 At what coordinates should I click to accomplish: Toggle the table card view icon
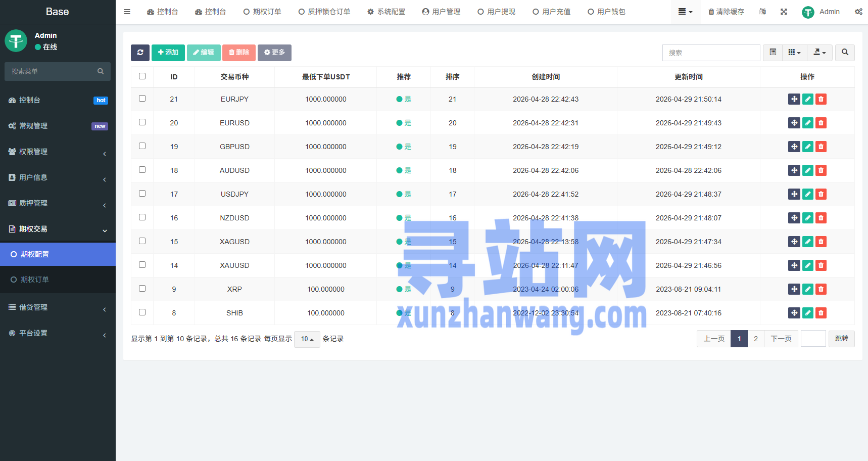[773, 53]
